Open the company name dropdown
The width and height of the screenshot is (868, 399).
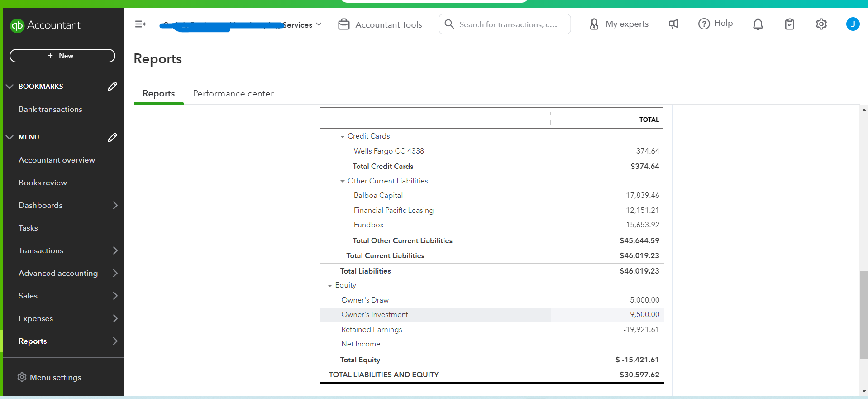tap(319, 24)
